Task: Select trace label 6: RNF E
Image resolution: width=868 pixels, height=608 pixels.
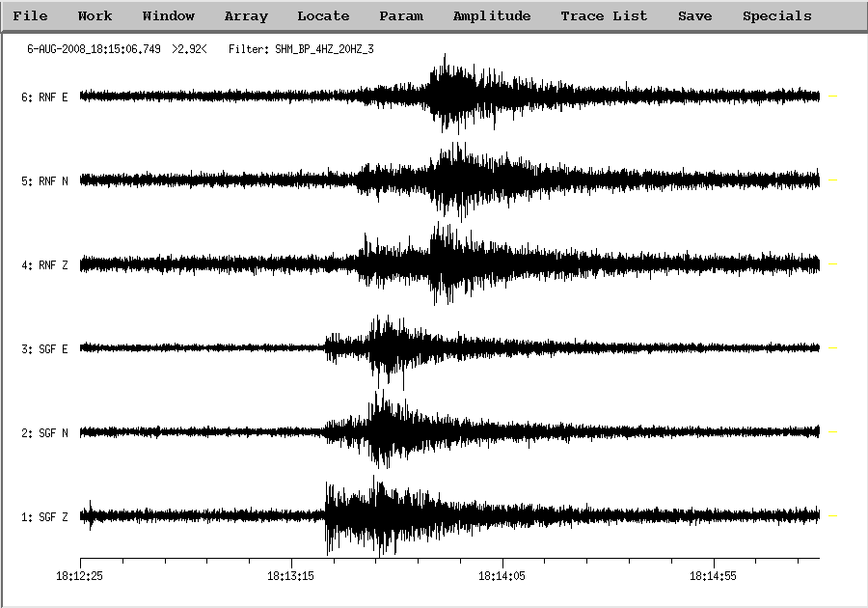Action: [44, 97]
